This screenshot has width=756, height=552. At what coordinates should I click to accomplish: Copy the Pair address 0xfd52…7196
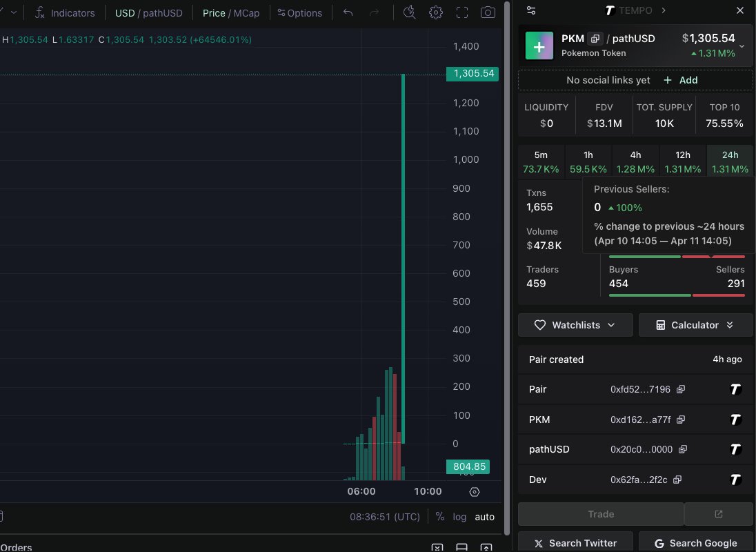pyautogui.click(x=681, y=389)
